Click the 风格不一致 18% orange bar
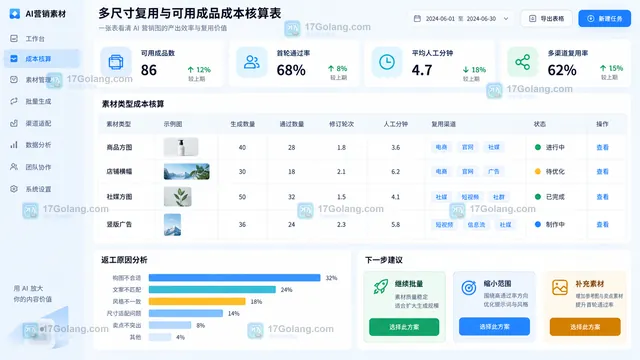Viewport: 640px width, 360px height. point(197,302)
